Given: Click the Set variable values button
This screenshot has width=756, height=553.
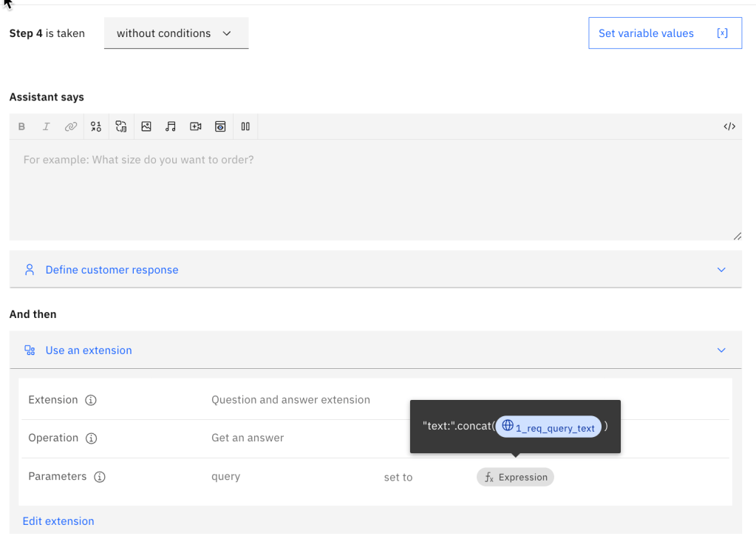Looking at the screenshot, I should pos(664,33).
